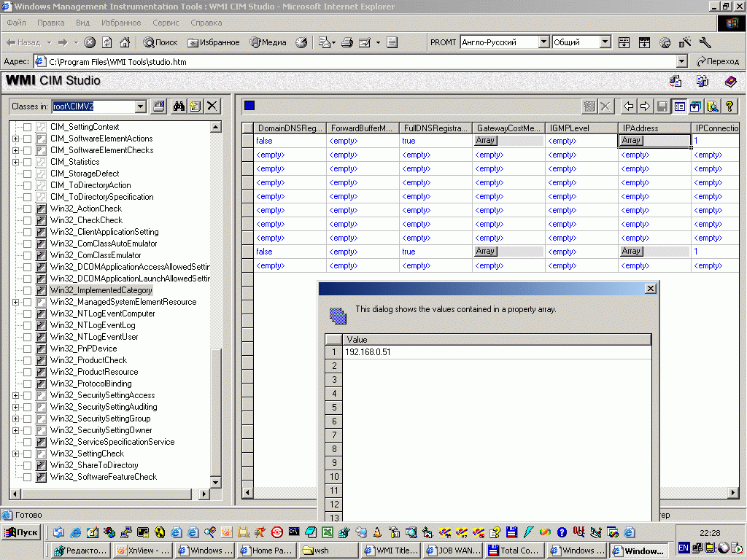Click the IE Stop button icon

(x=90, y=42)
